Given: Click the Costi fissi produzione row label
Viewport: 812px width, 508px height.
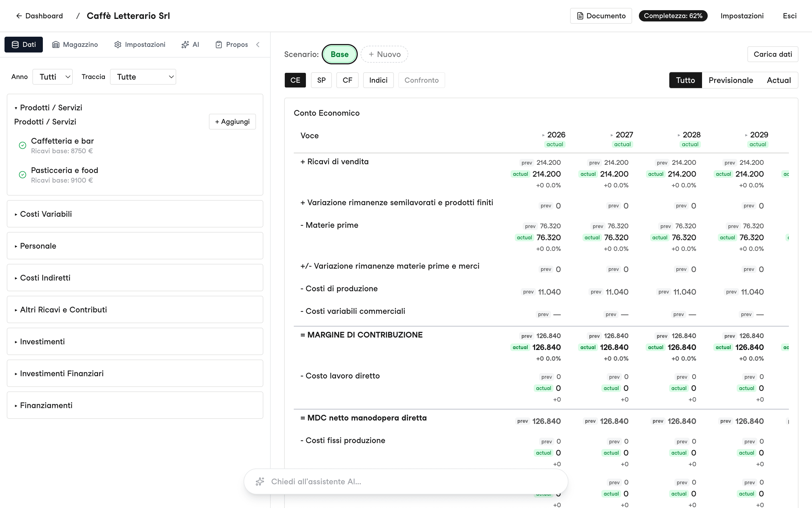Looking at the screenshot, I should [343, 440].
